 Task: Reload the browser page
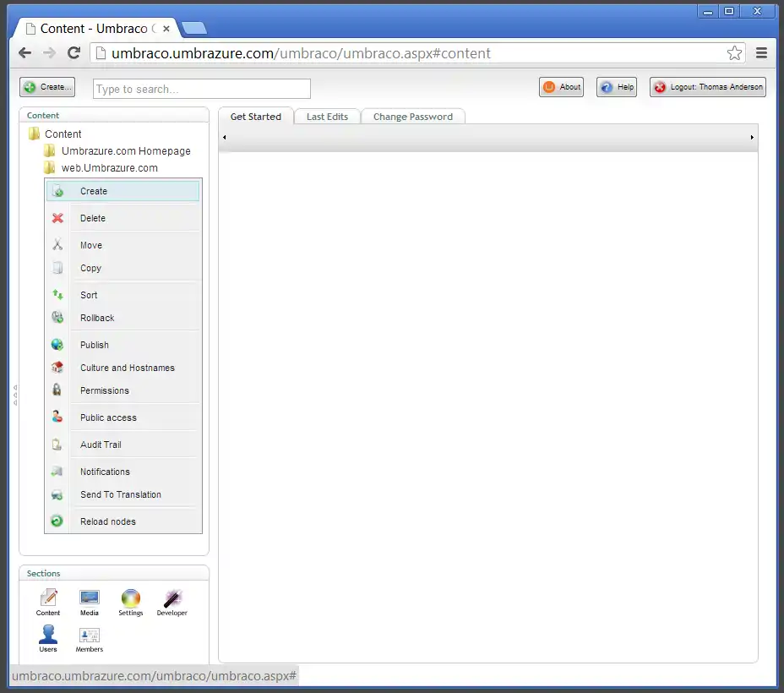(74, 53)
